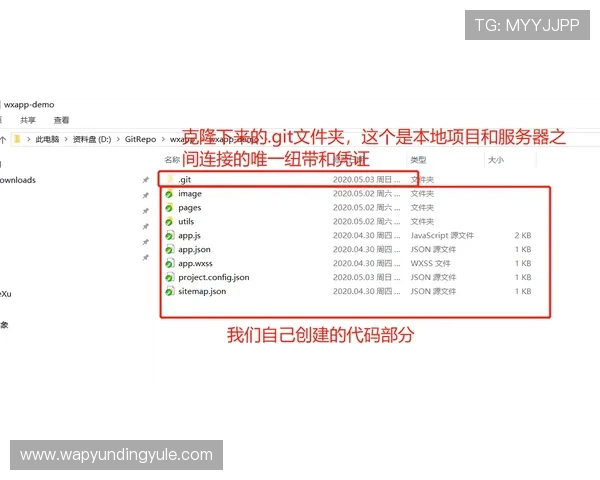Viewport: 600px width, 480px height.
Task: Select the app.wxss file name
Action: coord(195,264)
